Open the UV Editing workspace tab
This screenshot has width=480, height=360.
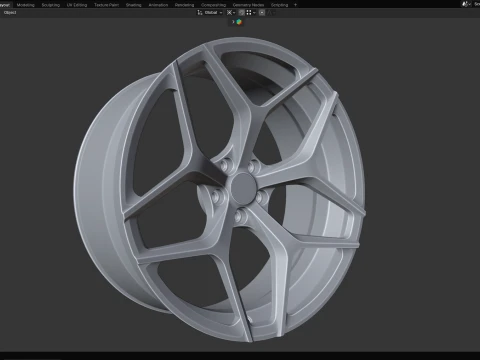77,5
